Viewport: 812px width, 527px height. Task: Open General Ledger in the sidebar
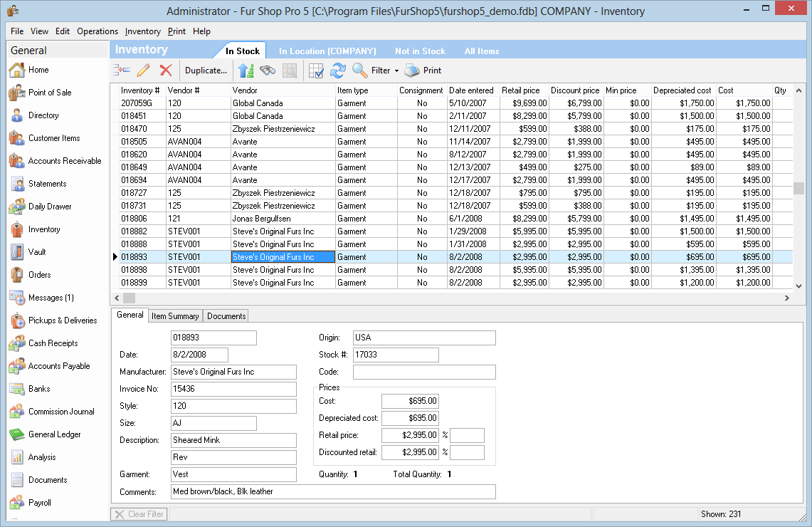(54, 434)
